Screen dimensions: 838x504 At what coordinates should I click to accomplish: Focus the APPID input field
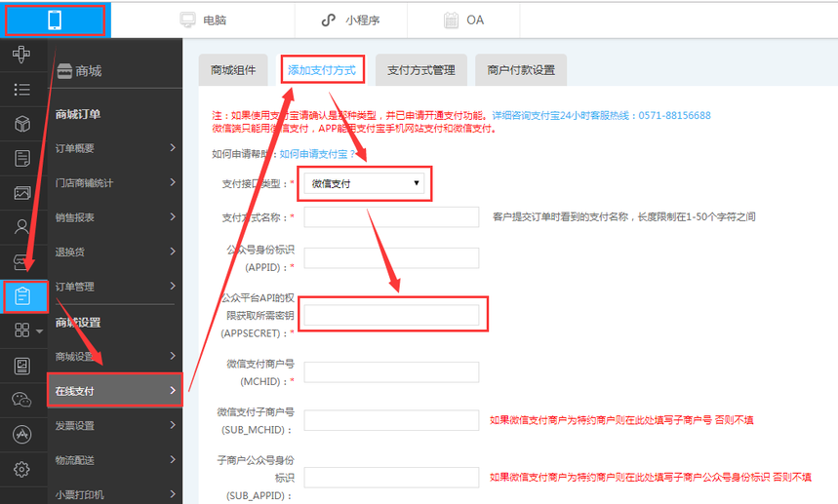point(391,258)
